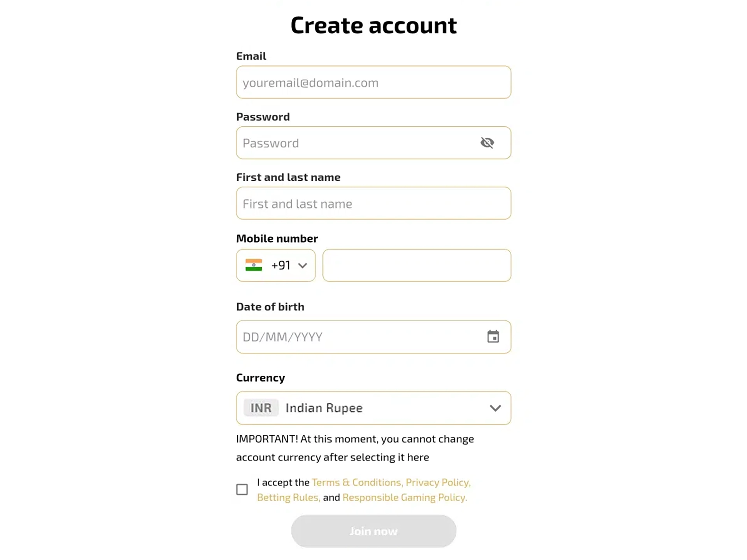Toggle the password show/hide visibility icon
Viewport: 747px width, 560px height.
pyautogui.click(x=487, y=142)
